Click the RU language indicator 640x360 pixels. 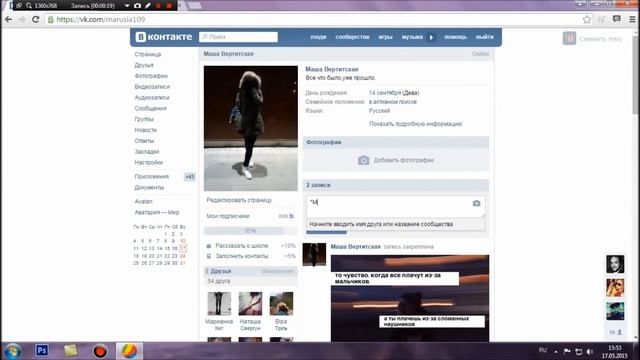tap(542, 350)
